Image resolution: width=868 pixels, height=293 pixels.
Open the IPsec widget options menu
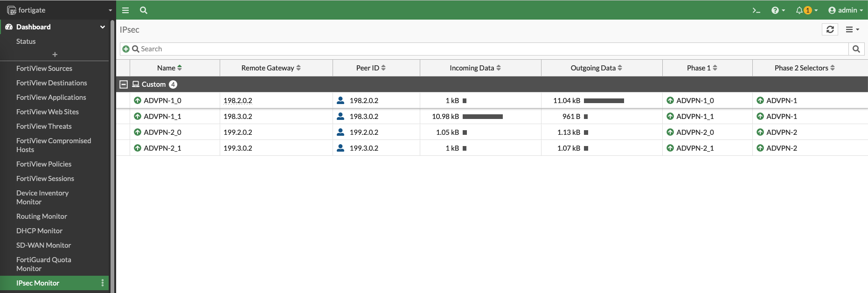852,29
